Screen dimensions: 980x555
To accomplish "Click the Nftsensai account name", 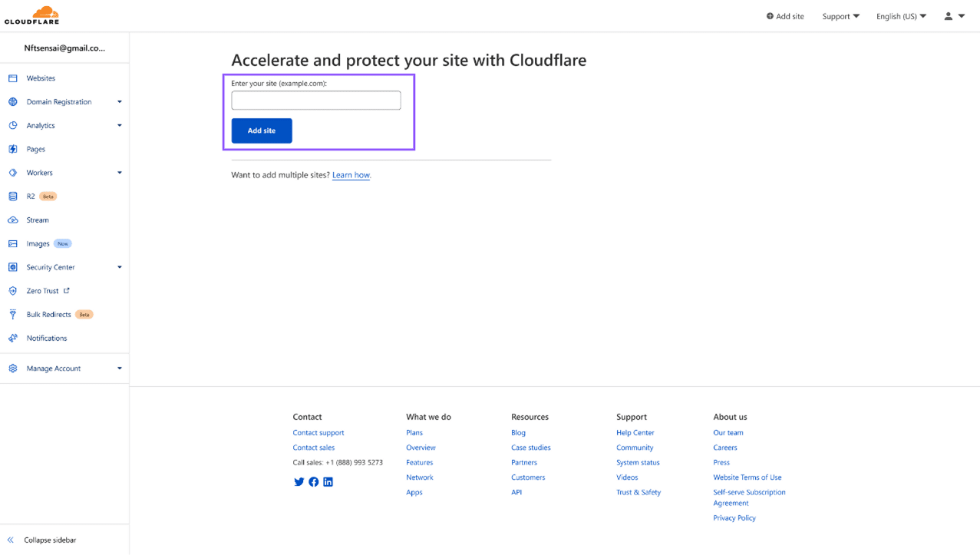I will point(64,48).
